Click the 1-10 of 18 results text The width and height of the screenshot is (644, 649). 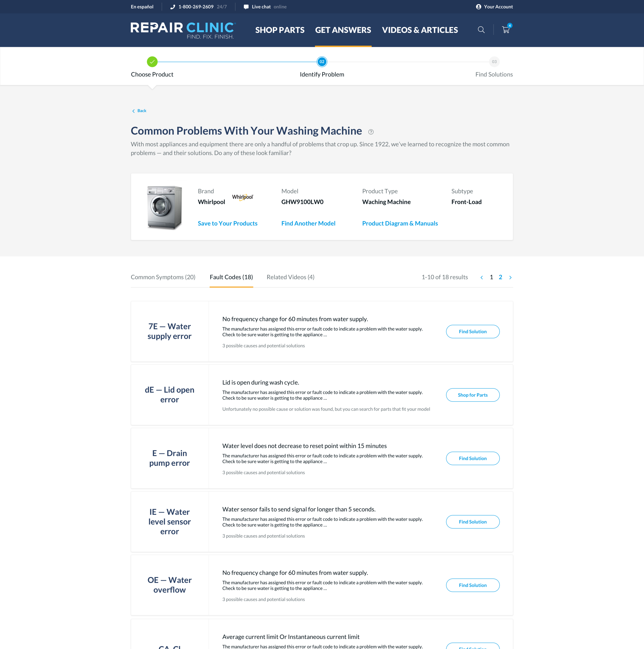tap(445, 277)
